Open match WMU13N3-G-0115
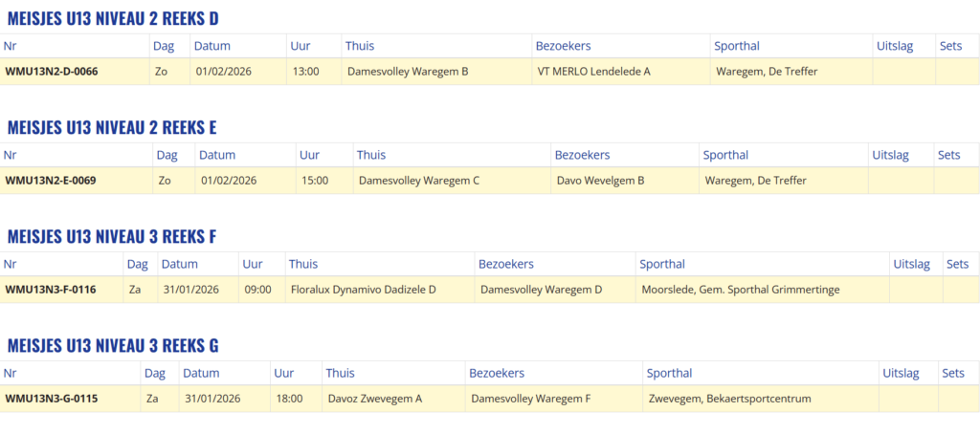The width and height of the screenshot is (980, 434). [52, 398]
